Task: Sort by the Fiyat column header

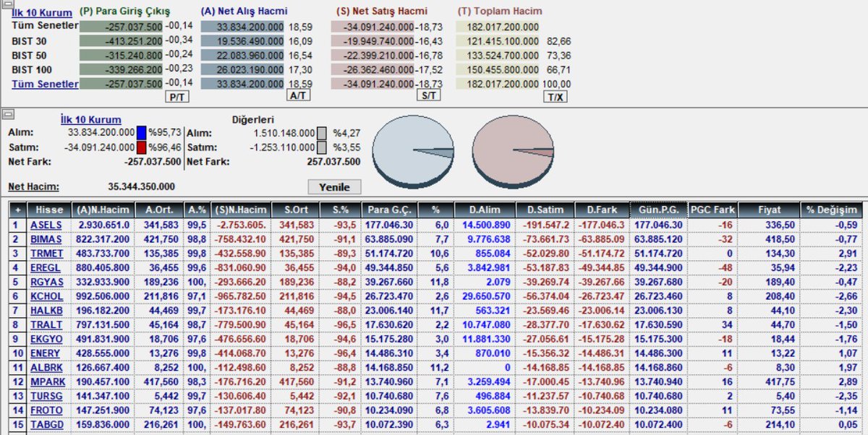Action: (768, 210)
